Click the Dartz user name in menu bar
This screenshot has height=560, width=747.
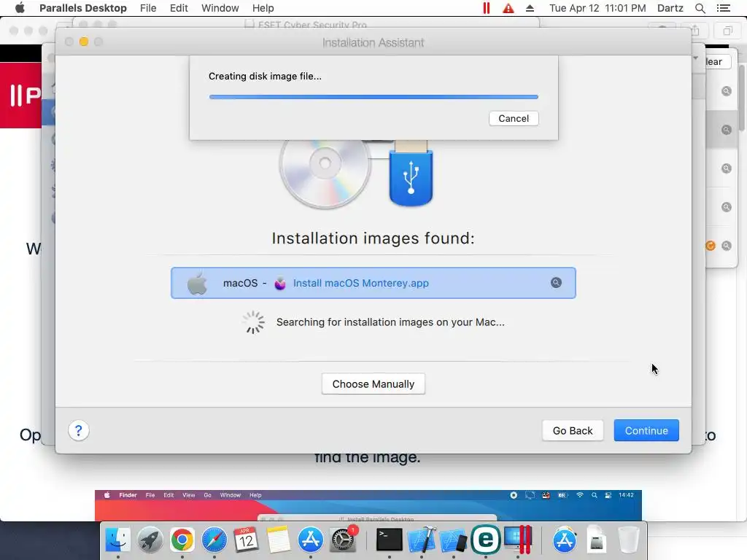pyautogui.click(x=670, y=8)
